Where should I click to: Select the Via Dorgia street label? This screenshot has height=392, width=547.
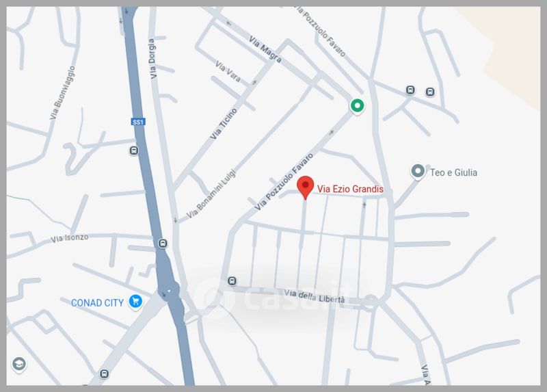[x=152, y=59]
